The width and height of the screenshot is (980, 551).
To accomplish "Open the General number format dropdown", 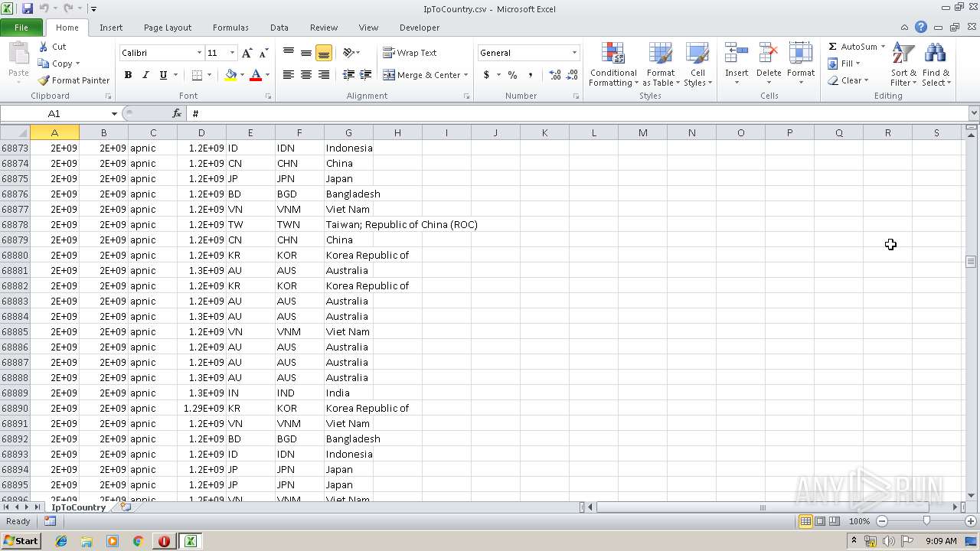I will click(574, 53).
